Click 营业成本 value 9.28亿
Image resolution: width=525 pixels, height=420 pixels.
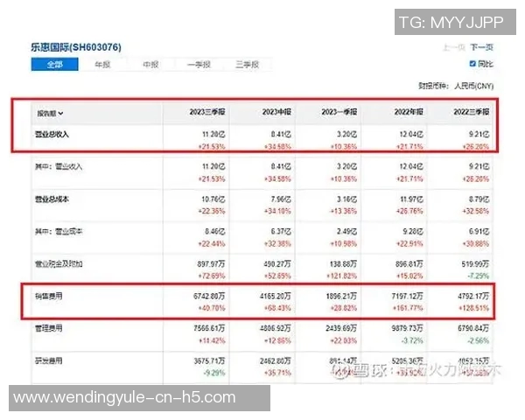[413, 231]
